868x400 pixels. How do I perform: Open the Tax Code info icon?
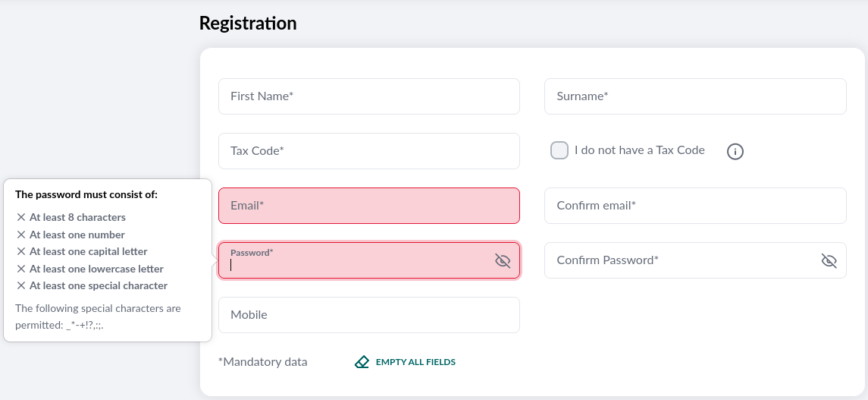pos(735,152)
